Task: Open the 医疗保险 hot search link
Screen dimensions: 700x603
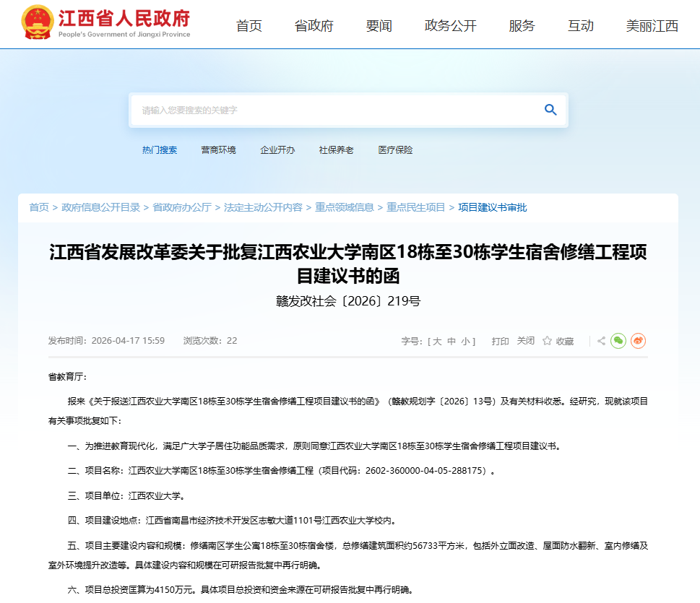Action: point(394,149)
